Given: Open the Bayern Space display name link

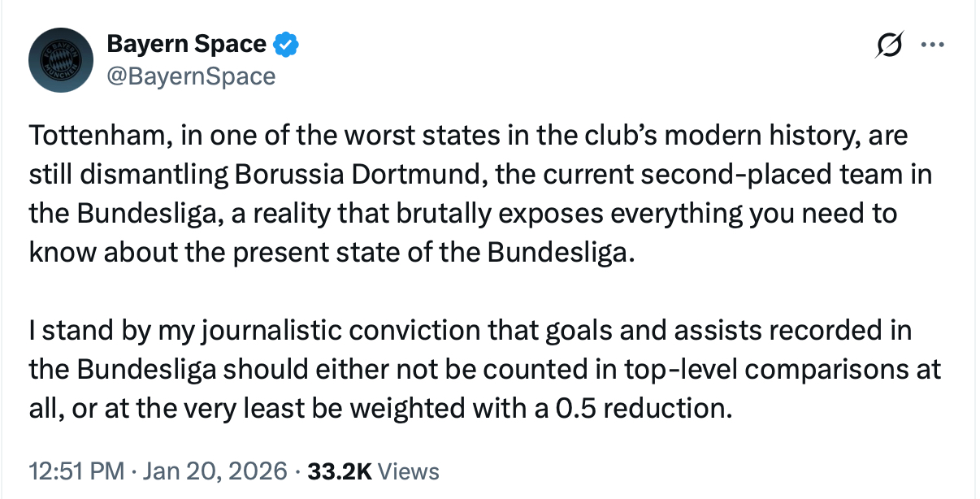Looking at the screenshot, I should [186, 45].
